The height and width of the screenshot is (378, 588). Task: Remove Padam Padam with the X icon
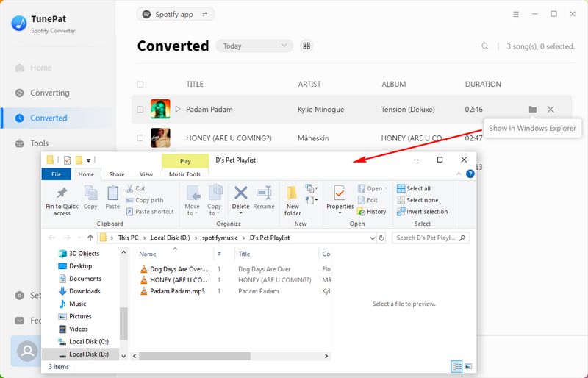point(551,110)
